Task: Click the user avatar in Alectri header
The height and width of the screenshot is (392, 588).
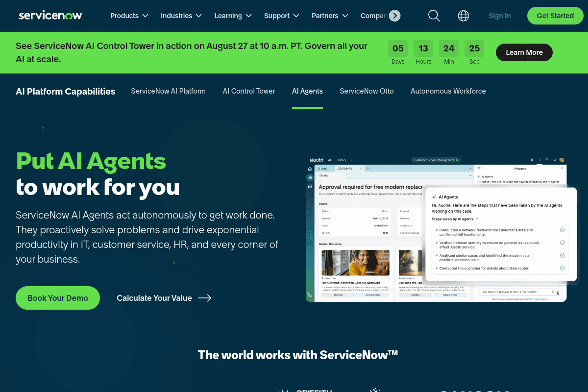Action: (x=562, y=160)
